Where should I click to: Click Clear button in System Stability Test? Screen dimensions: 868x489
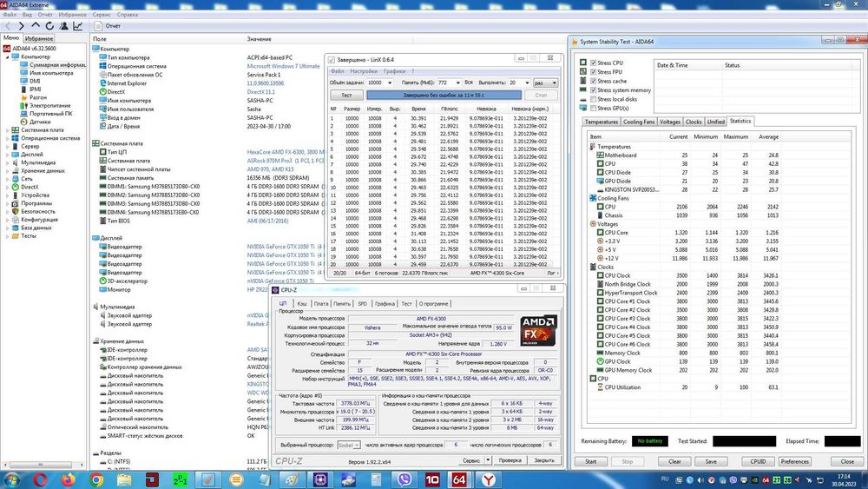pyautogui.click(x=674, y=461)
